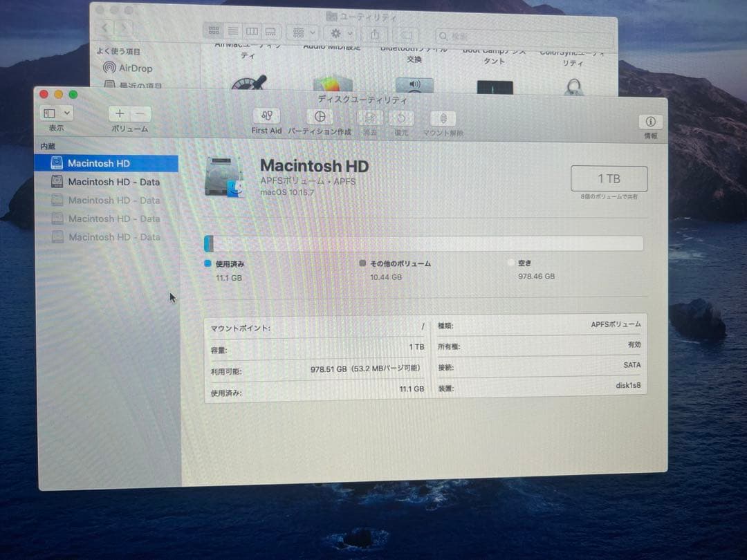Click the 消去 erase icon
747x560 pixels.
pyautogui.click(x=370, y=118)
